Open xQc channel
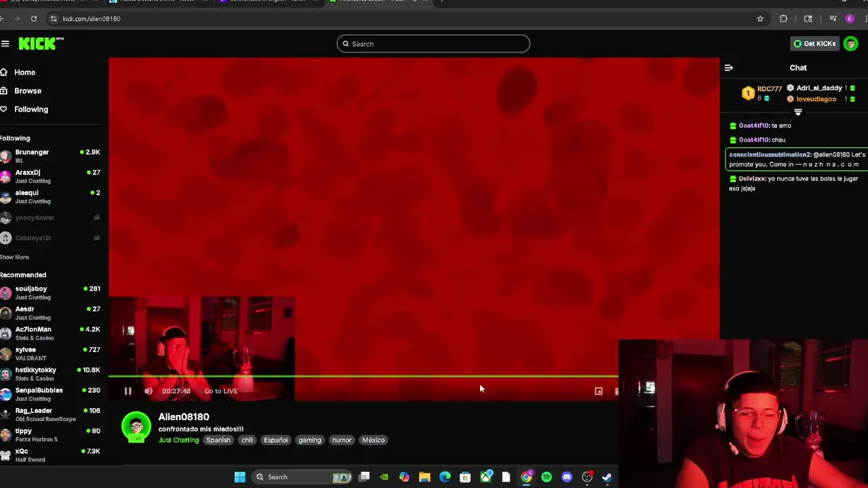Screen dimensions: 868x488 [x=51, y=455]
